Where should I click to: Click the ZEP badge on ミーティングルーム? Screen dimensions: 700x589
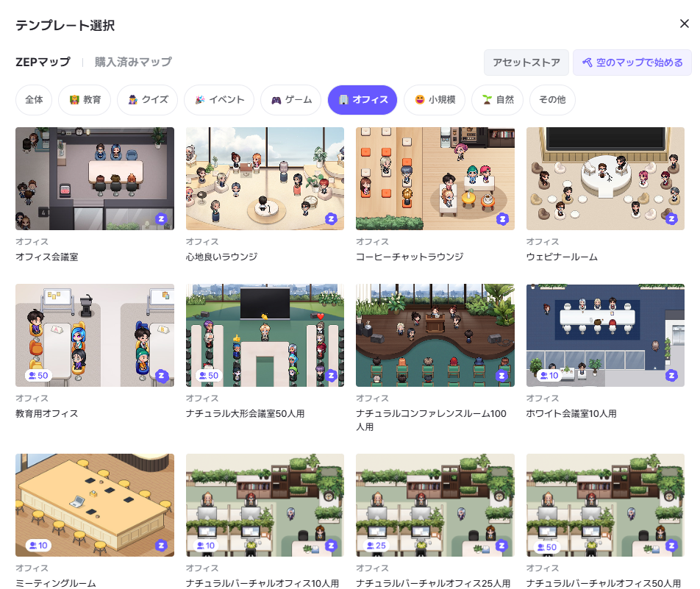[x=161, y=545]
